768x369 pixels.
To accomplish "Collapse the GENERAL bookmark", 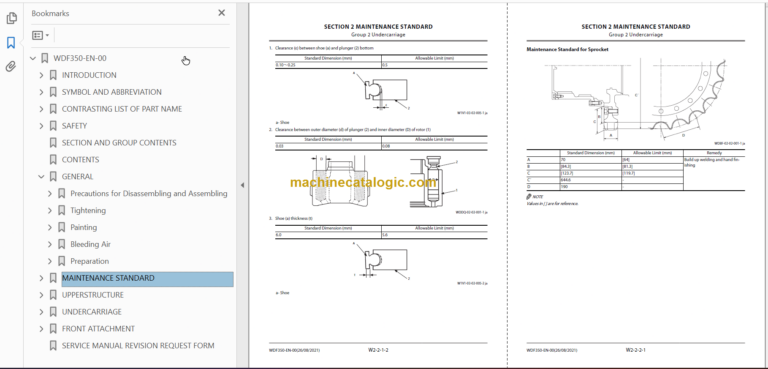I will 41,177.
